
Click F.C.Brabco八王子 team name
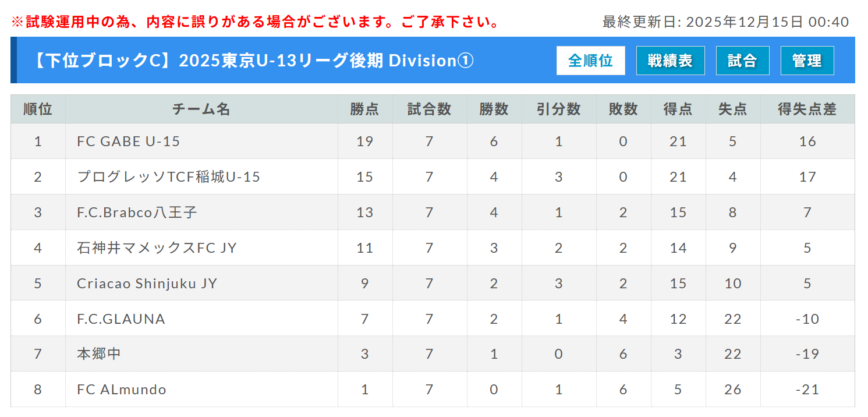(137, 213)
